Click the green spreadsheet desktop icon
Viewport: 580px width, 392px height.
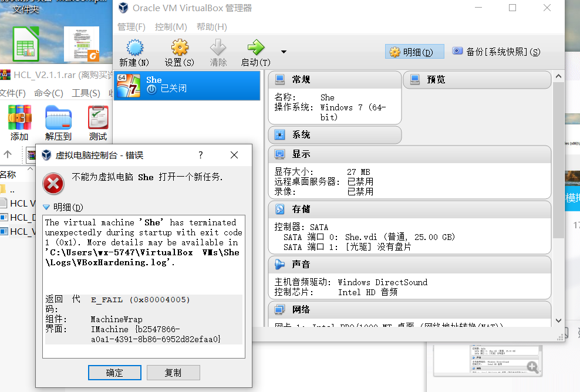click(26, 43)
